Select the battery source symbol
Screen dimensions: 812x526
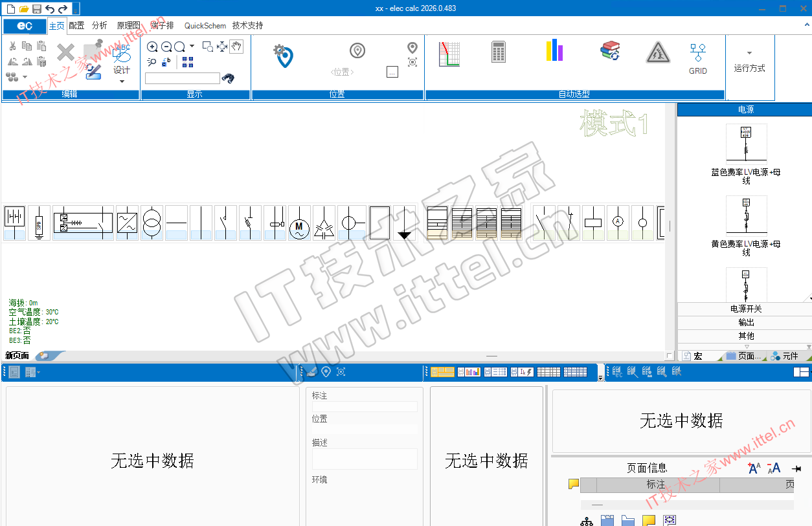[x=14, y=223]
